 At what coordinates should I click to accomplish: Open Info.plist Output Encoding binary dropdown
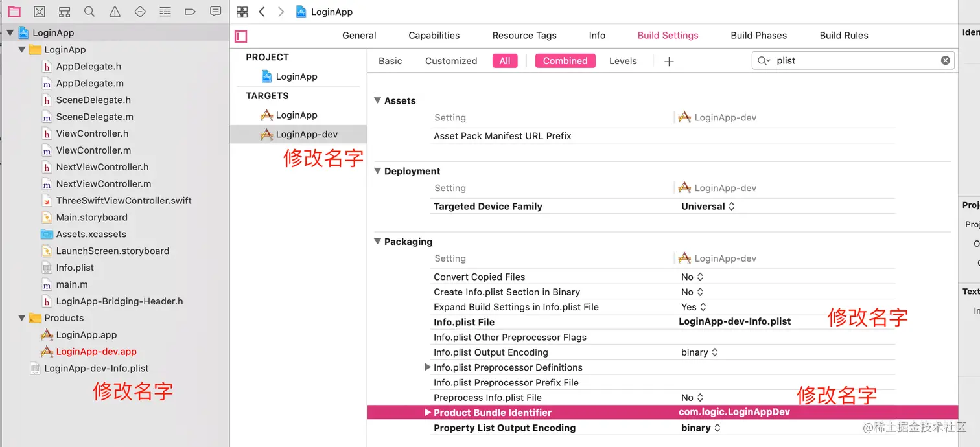(x=700, y=352)
